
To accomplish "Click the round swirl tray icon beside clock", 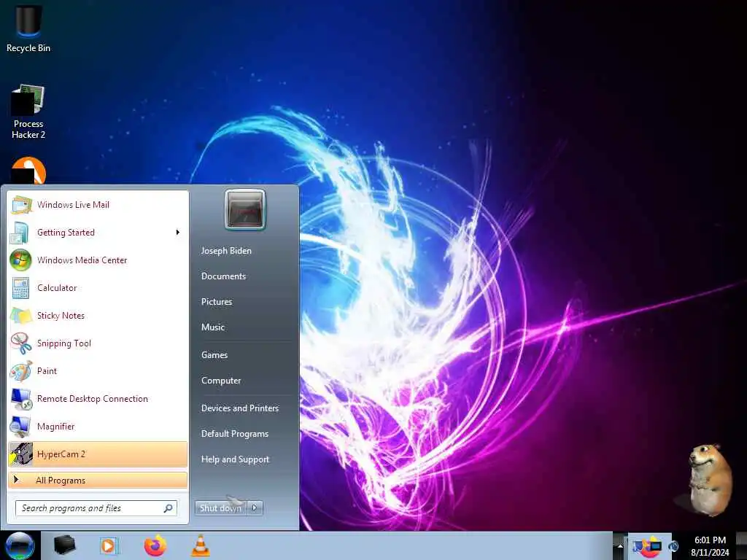I will 673,546.
